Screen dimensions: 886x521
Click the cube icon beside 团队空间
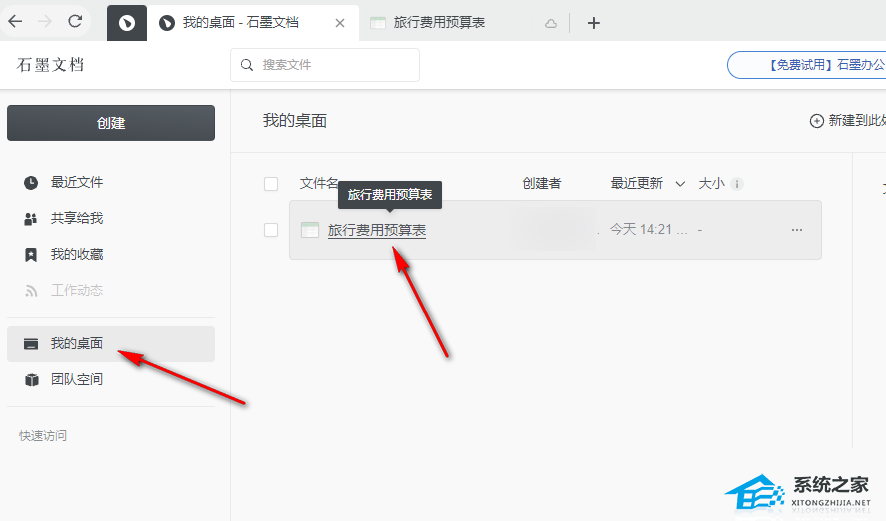[32, 380]
